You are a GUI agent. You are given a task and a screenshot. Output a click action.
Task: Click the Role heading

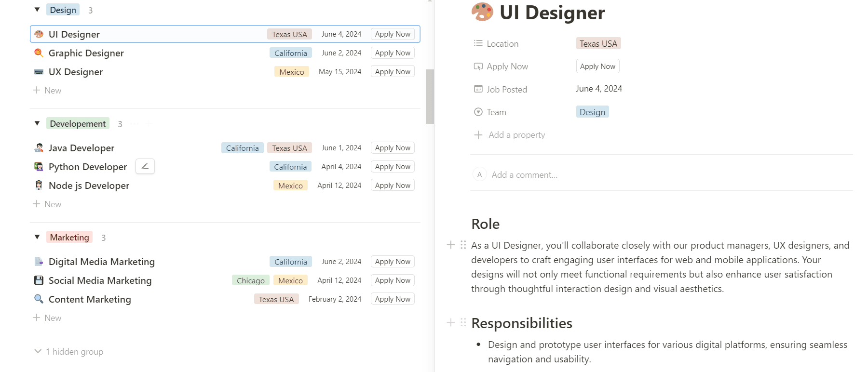point(485,224)
